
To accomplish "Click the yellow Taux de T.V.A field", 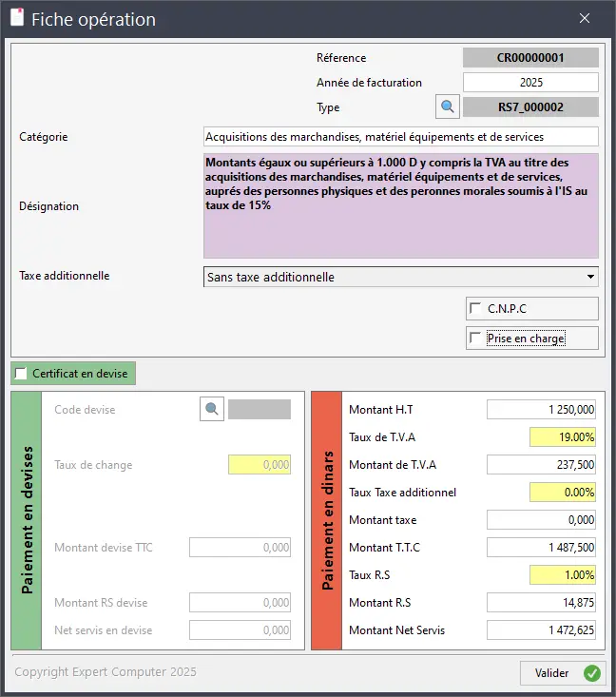I will coord(565,436).
